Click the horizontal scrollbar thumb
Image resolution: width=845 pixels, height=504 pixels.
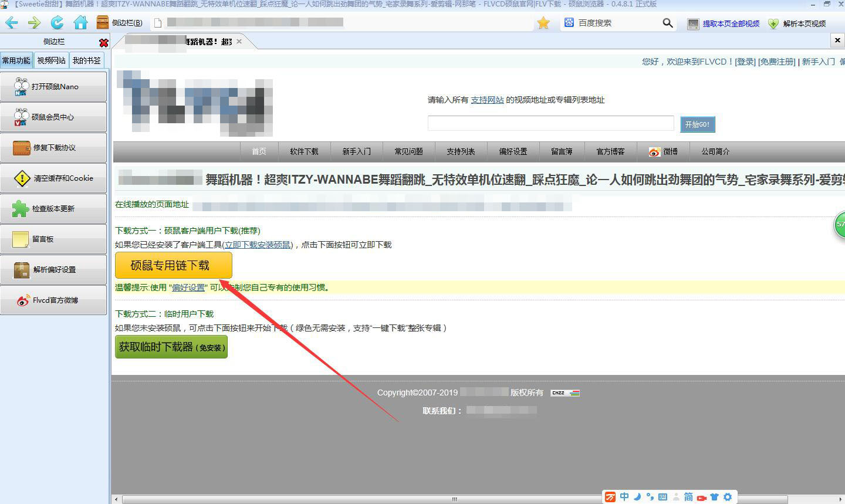click(454, 499)
